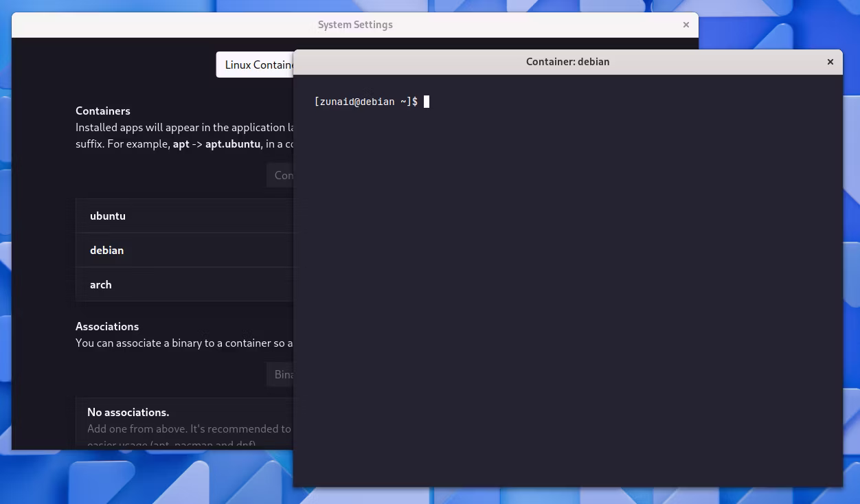The height and width of the screenshot is (504, 860).
Task: Click the "Containers" section heading
Action: pyautogui.click(x=103, y=111)
